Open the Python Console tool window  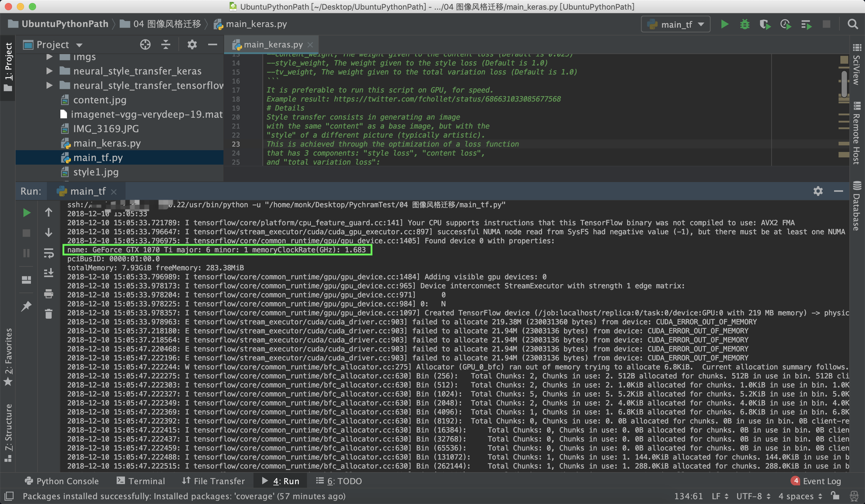[x=62, y=481]
